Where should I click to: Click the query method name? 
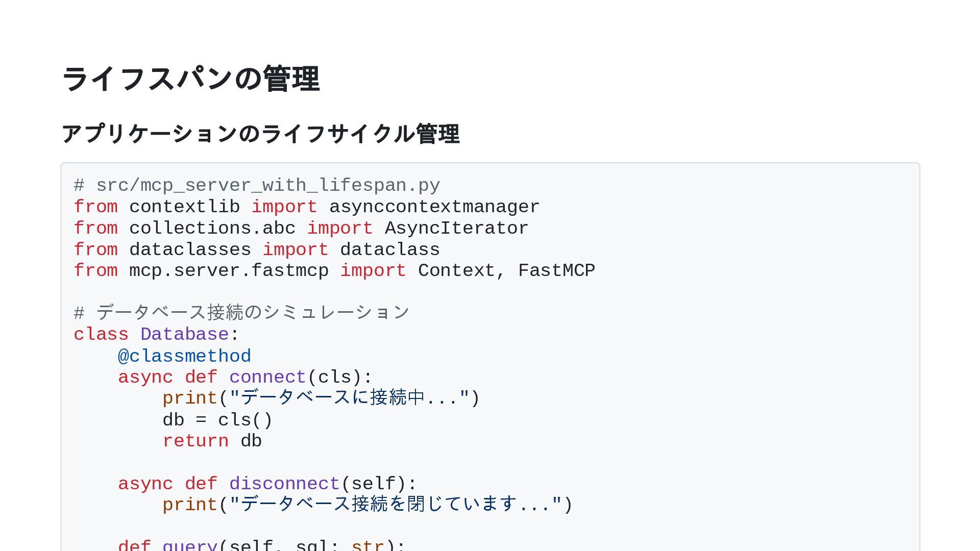click(x=190, y=545)
